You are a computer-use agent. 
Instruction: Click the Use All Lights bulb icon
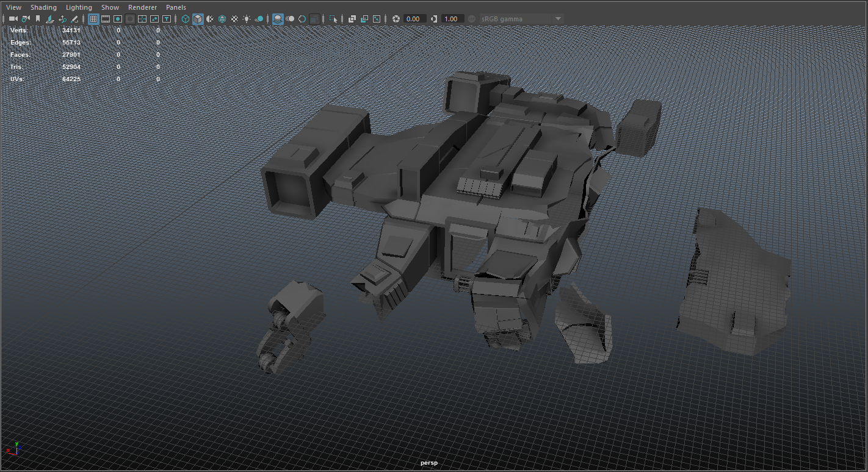(x=247, y=19)
